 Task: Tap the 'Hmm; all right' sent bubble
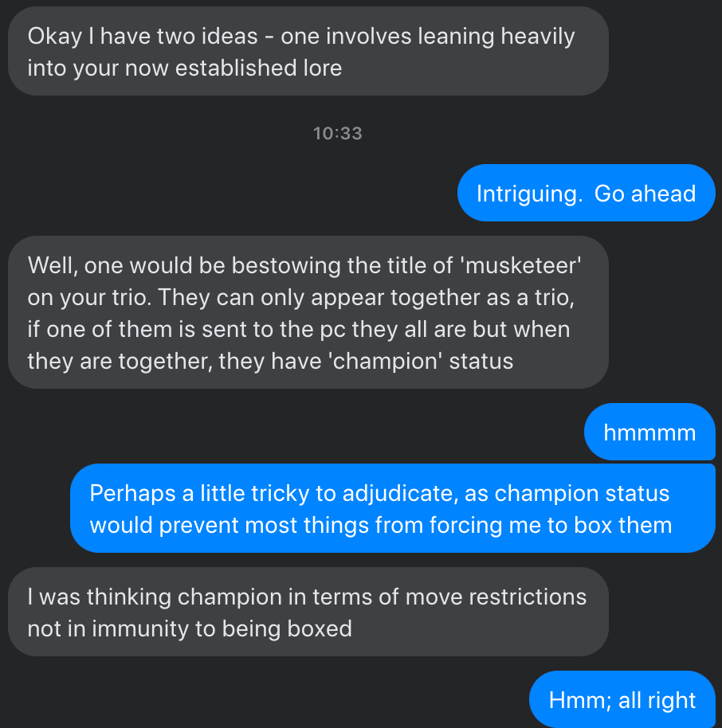point(622,699)
